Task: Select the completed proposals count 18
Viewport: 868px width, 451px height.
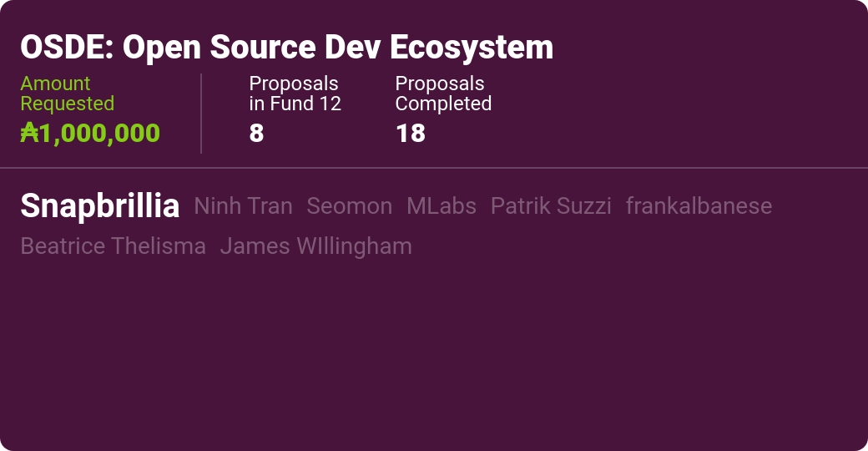Action: (411, 133)
